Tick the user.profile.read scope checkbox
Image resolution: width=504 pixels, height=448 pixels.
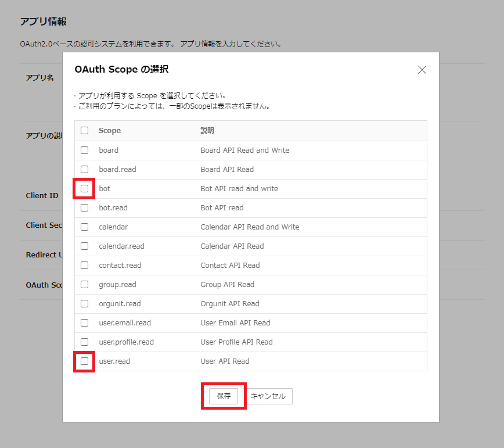pos(85,342)
